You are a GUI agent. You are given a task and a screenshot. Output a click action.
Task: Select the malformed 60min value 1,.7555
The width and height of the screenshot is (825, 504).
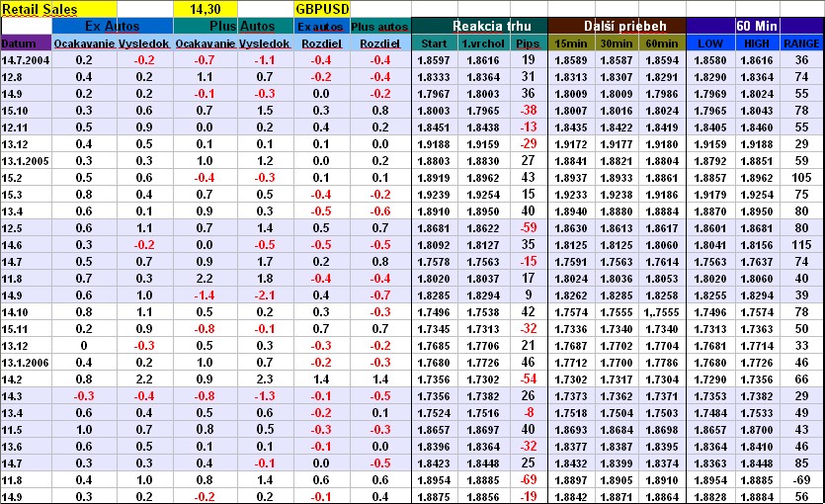pos(662,312)
